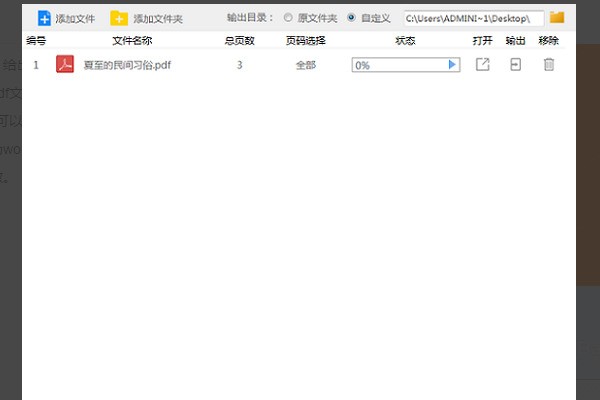This screenshot has height=400, width=600.
Task: Click the 页码选择 column header
Action: click(x=305, y=41)
